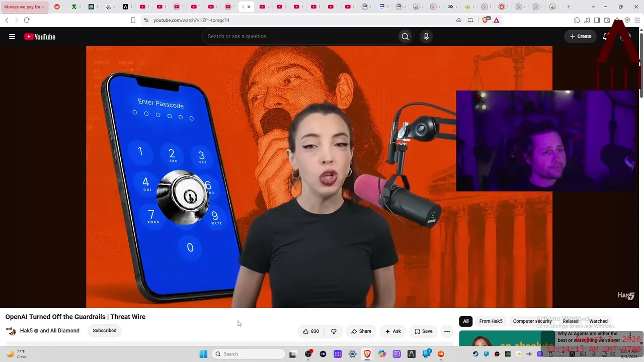Open the browser tab search dropdown
Screen dimensions: 644x362
(594, 7)
